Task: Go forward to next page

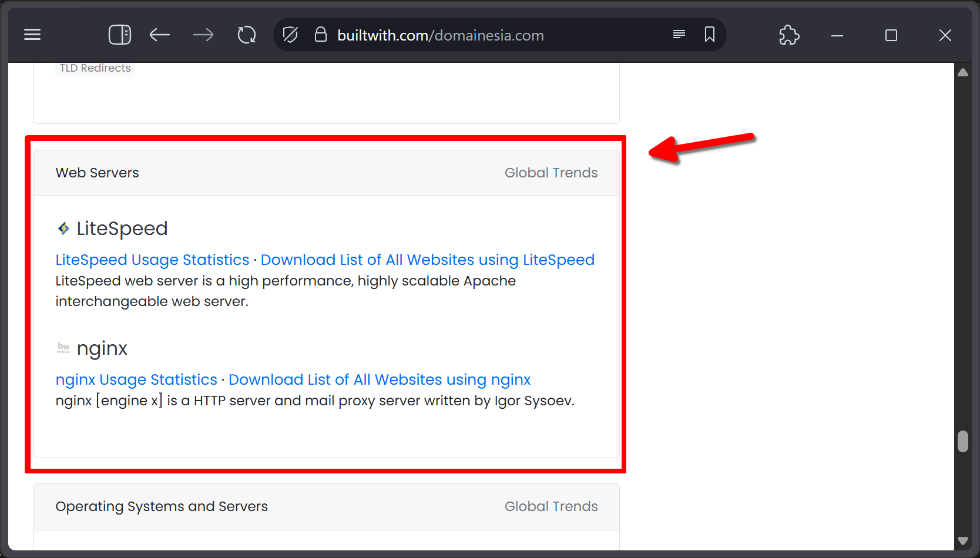Action: (x=203, y=35)
